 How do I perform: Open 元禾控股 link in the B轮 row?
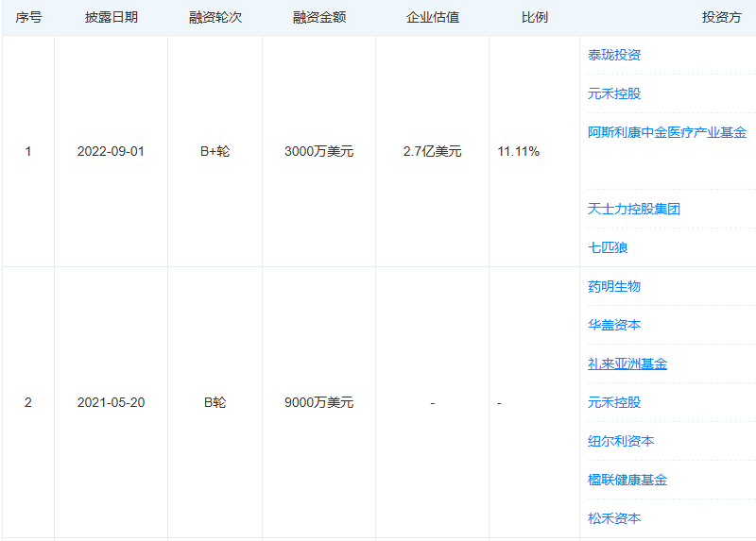pyautogui.click(x=613, y=402)
